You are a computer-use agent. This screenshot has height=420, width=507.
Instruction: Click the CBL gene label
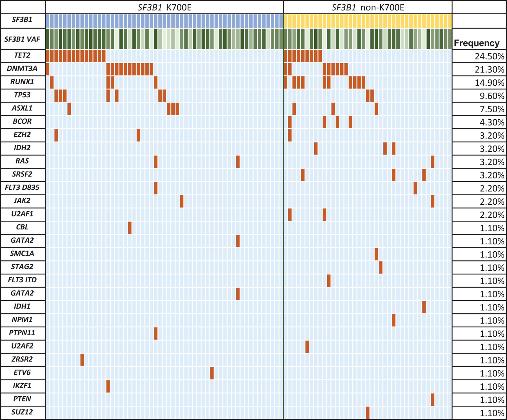coord(22,227)
